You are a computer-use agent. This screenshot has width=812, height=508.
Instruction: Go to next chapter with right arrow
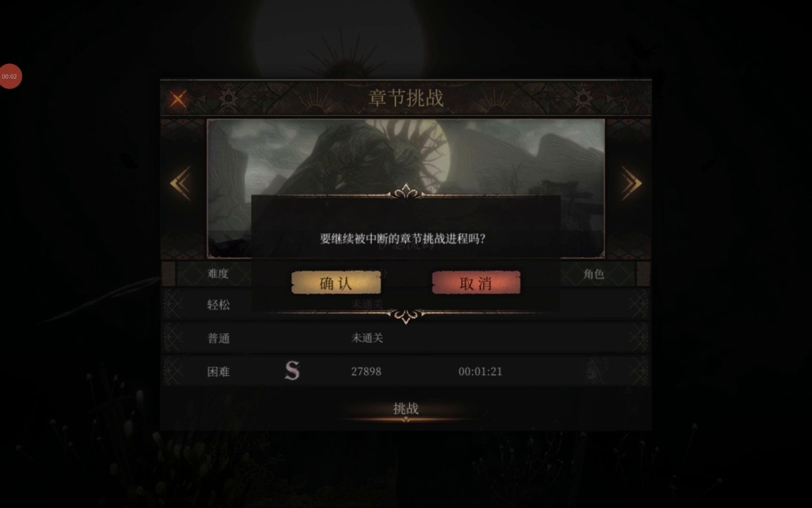click(x=632, y=183)
